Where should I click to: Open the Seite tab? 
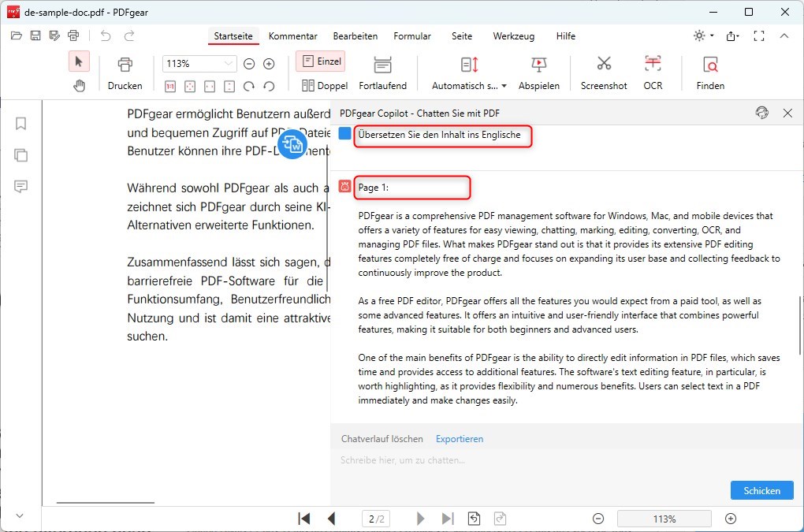462,36
